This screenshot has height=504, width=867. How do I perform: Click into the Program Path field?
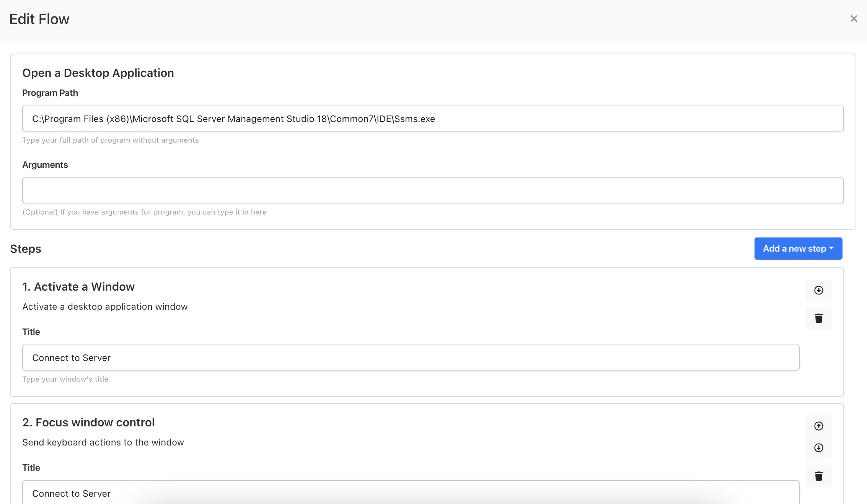click(433, 119)
